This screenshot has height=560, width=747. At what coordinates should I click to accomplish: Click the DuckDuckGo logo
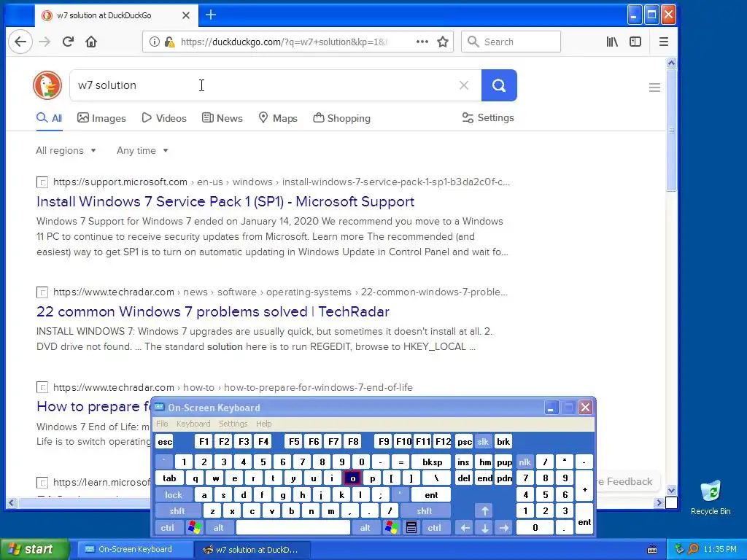click(x=47, y=85)
